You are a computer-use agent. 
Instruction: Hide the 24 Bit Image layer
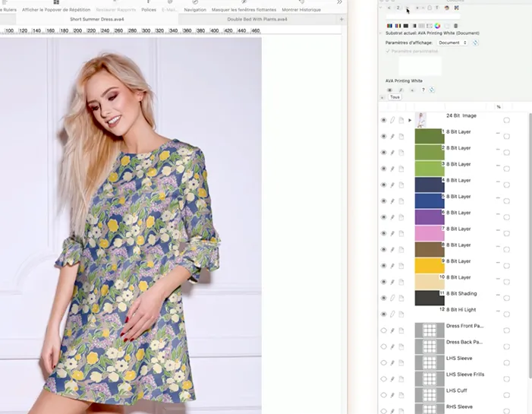(x=383, y=120)
